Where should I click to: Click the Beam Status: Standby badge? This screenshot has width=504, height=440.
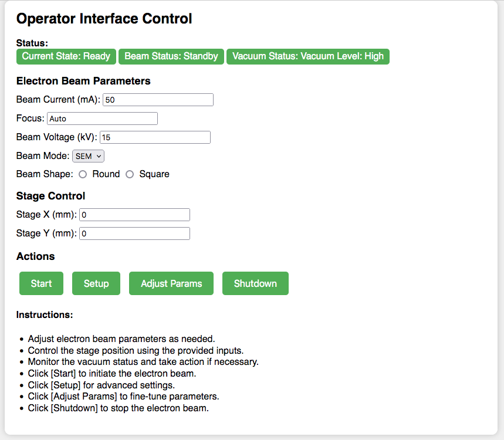[x=171, y=56]
